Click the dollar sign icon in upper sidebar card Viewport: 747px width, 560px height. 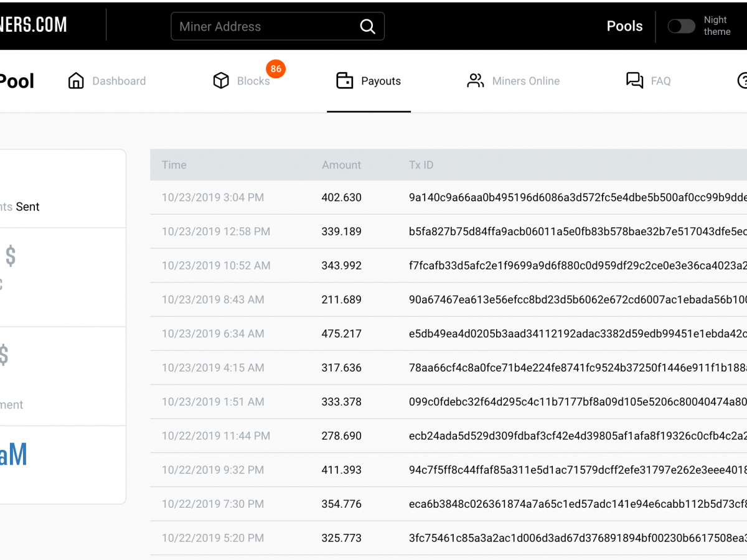pyautogui.click(x=10, y=255)
